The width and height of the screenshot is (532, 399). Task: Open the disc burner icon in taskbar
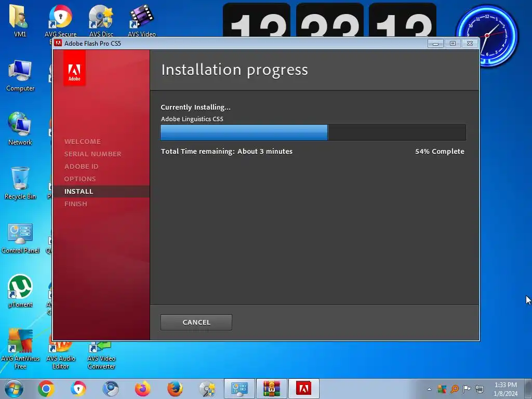pyautogui.click(x=207, y=389)
